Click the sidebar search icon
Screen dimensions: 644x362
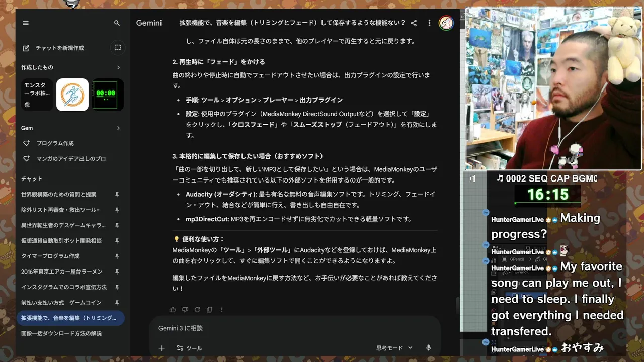(117, 23)
